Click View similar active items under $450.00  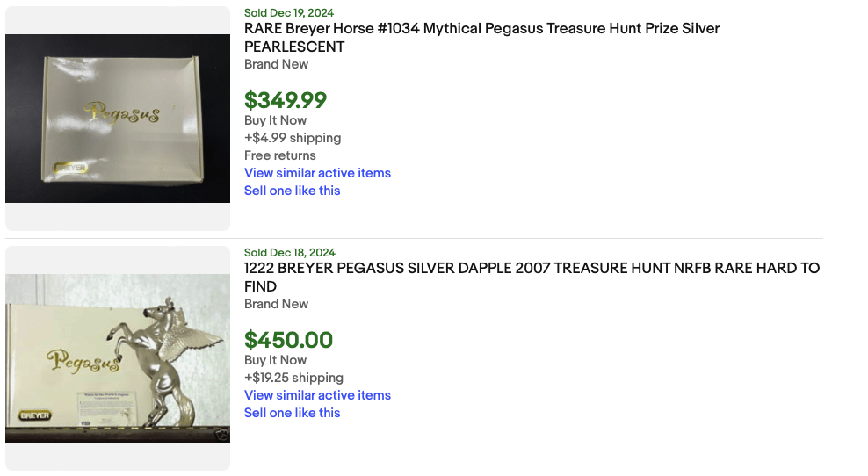317,395
